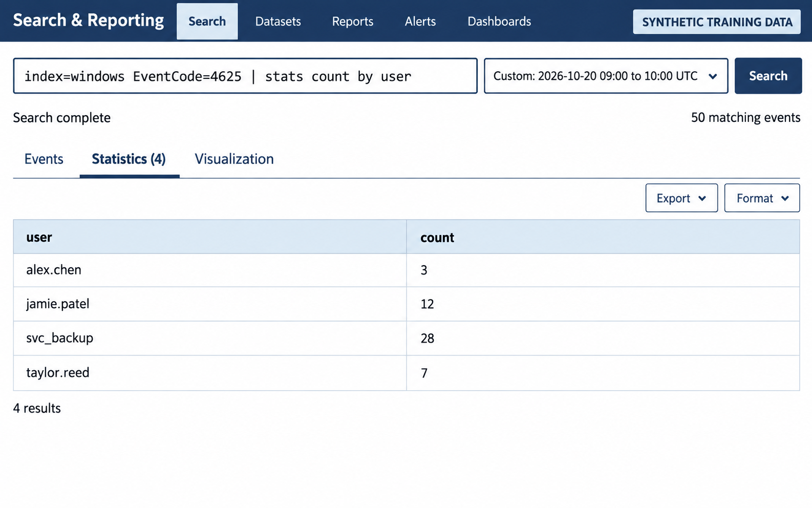
Task: Click the Search complete status text
Action: click(x=62, y=118)
